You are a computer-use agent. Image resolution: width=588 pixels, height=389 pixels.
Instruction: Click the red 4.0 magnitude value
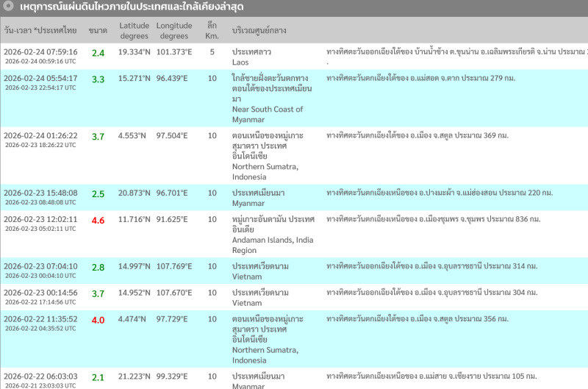coord(98,320)
